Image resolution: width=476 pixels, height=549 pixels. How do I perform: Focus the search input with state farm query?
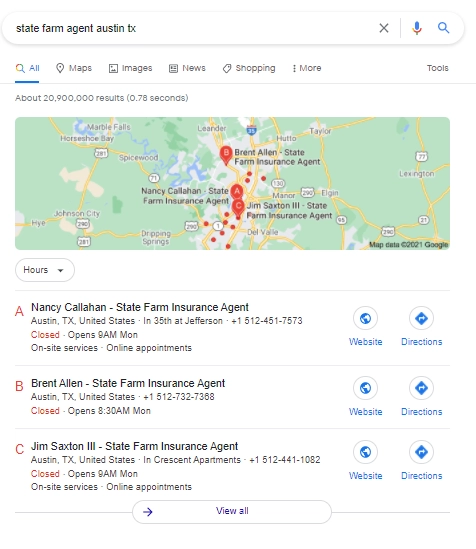[x=192, y=28]
